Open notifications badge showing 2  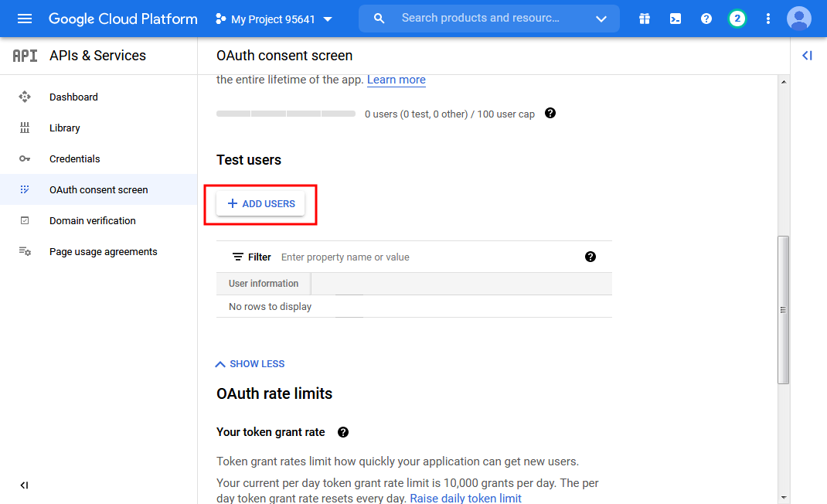point(737,19)
